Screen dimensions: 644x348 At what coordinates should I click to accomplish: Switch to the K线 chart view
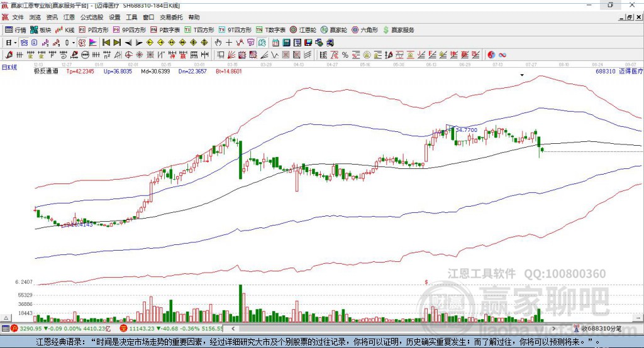(65, 30)
